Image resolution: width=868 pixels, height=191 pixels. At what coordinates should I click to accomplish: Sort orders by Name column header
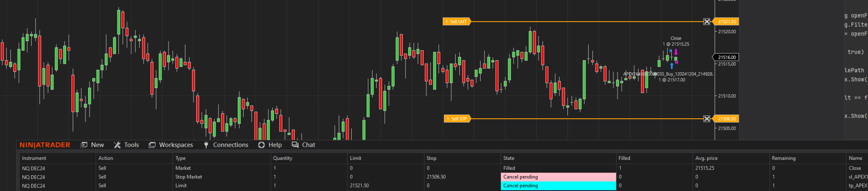click(857, 158)
